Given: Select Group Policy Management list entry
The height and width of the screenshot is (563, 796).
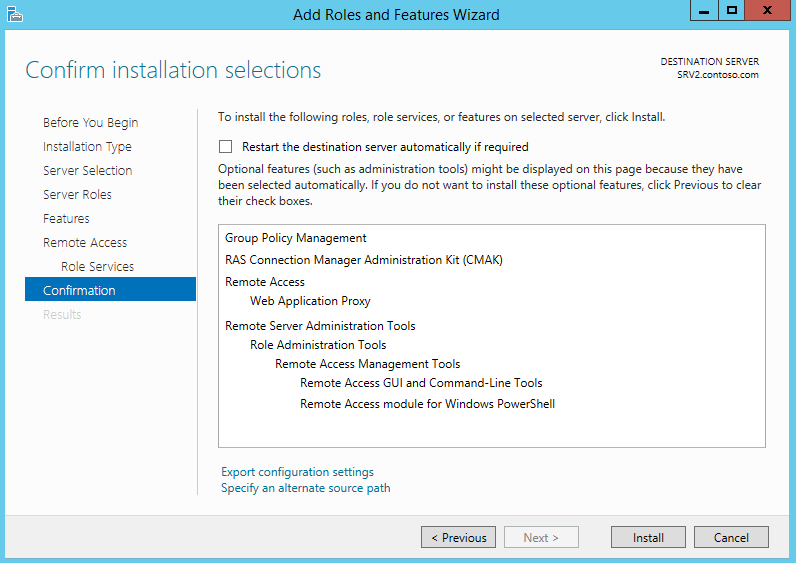Looking at the screenshot, I should [x=295, y=238].
